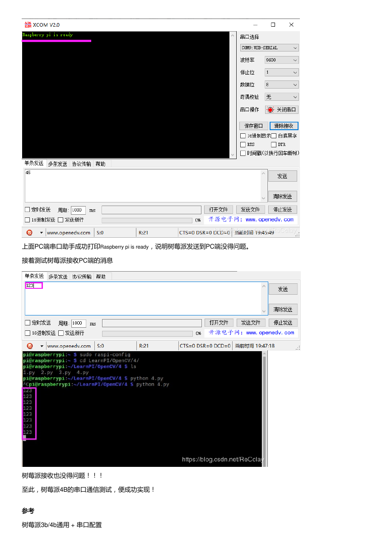Click the receive area scroll up arrow

(233, 36)
